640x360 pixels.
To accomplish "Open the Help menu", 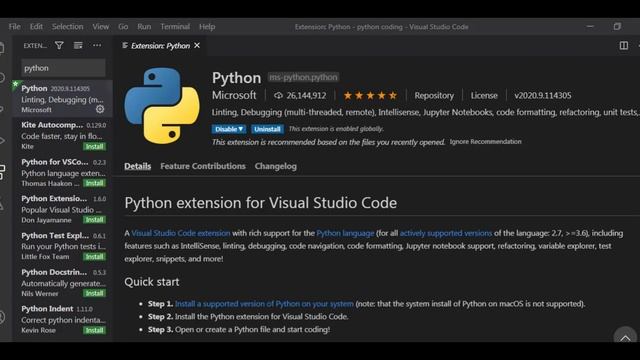I will (207, 27).
